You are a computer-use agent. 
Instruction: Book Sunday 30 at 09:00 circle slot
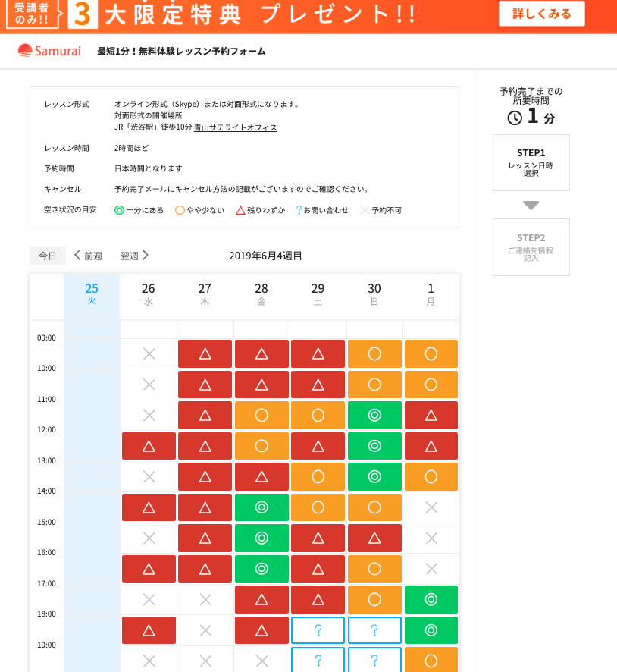(x=374, y=354)
